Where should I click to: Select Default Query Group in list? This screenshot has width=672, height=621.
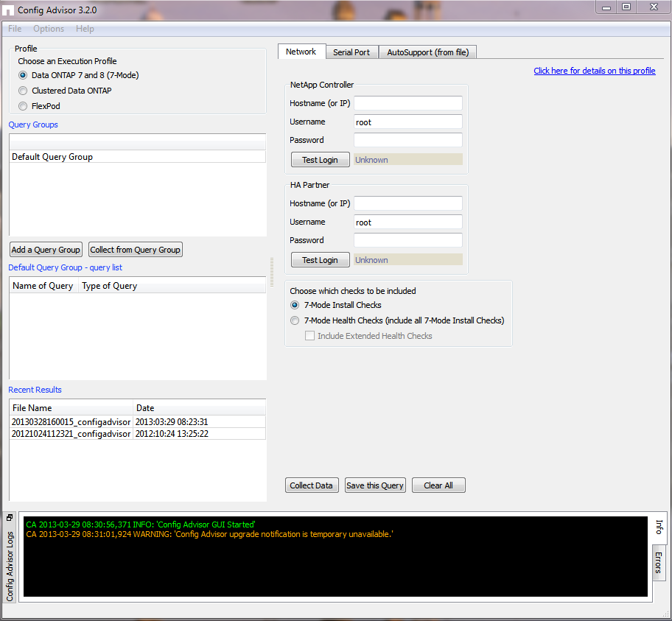pos(138,157)
